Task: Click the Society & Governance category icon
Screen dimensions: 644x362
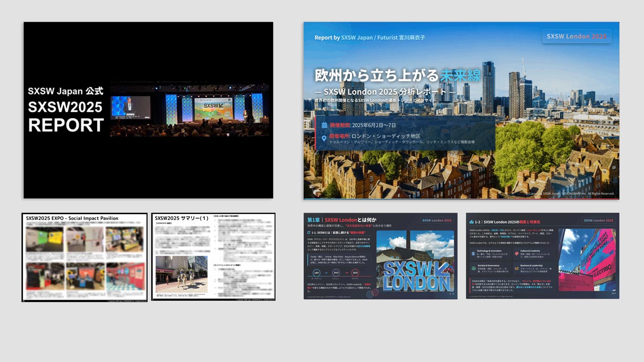Action: pos(473,268)
